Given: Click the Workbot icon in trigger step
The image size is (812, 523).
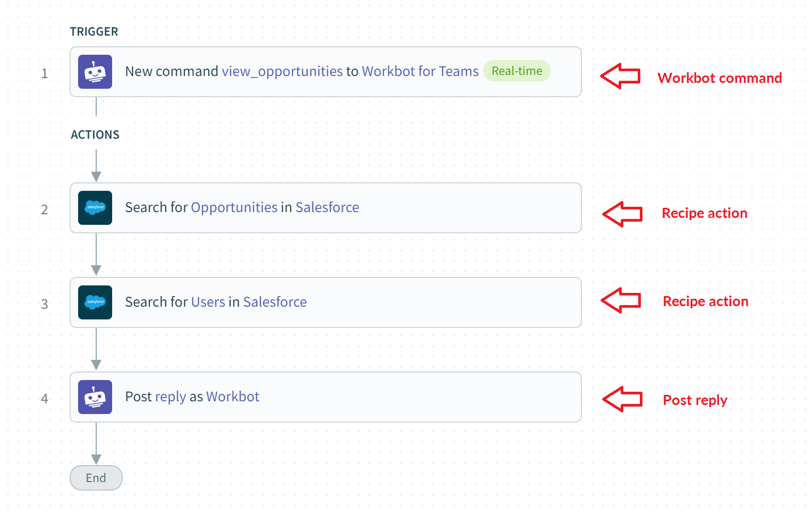Looking at the screenshot, I should click(95, 72).
